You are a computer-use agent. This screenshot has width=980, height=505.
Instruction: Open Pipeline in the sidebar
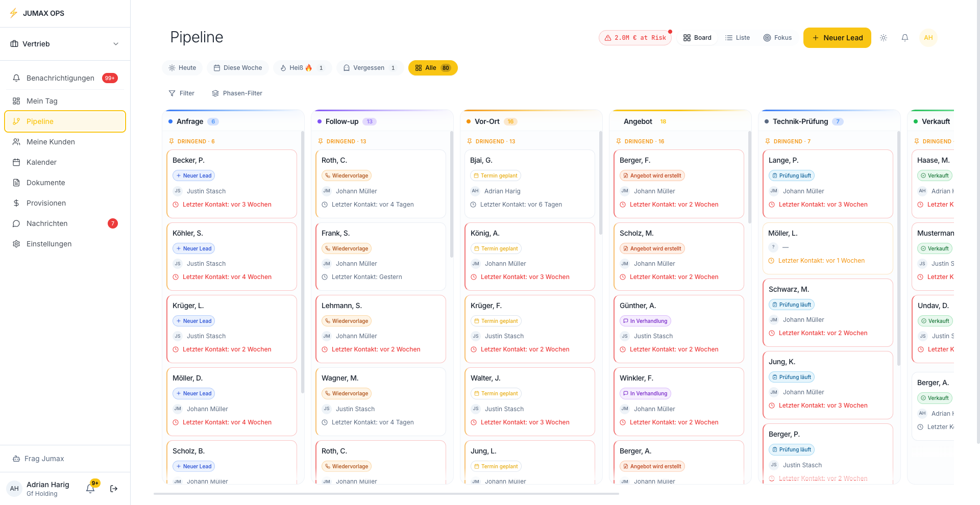pyautogui.click(x=65, y=121)
